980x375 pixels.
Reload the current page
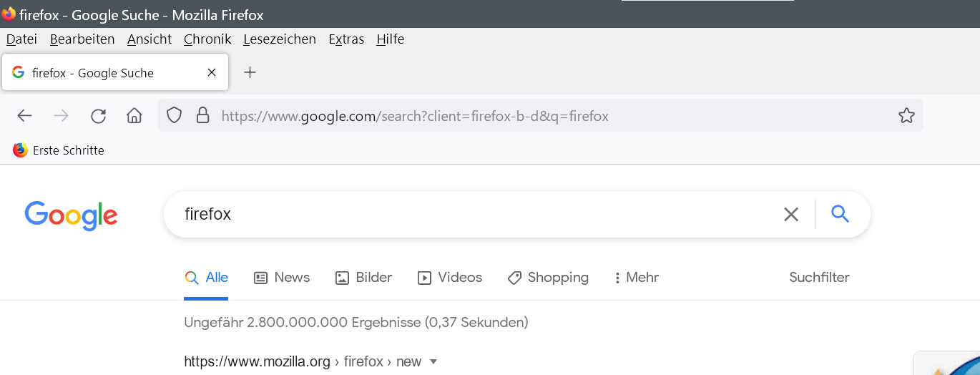(98, 116)
